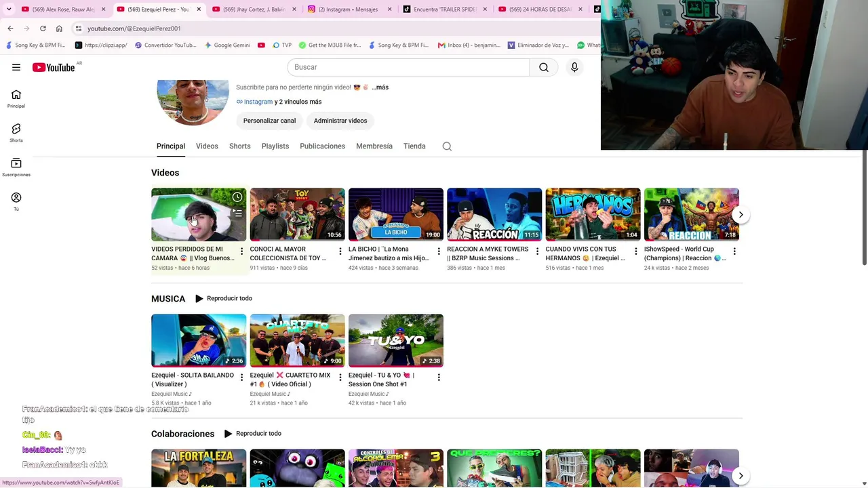Image resolution: width=868 pixels, height=488 pixels.
Task: Click the search magnifier button
Action: click(544, 67)
